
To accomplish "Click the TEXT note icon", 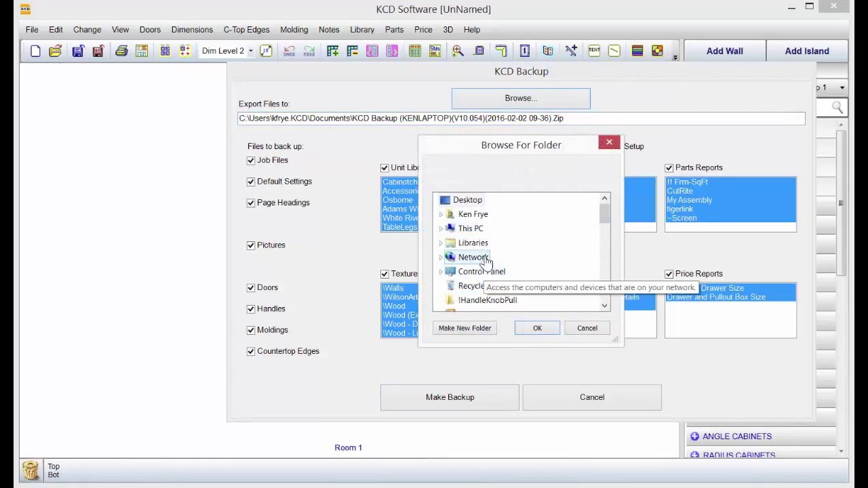I will click(594, 51).
